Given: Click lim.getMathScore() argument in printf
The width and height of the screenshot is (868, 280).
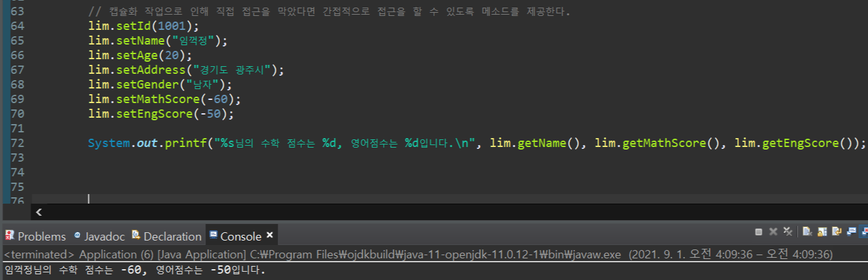Looking at the screenshot, I should click(x=660, y=143).
